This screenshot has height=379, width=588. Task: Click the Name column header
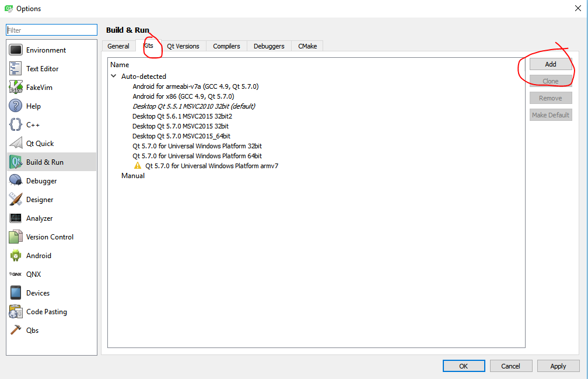[x=120, y=65]
